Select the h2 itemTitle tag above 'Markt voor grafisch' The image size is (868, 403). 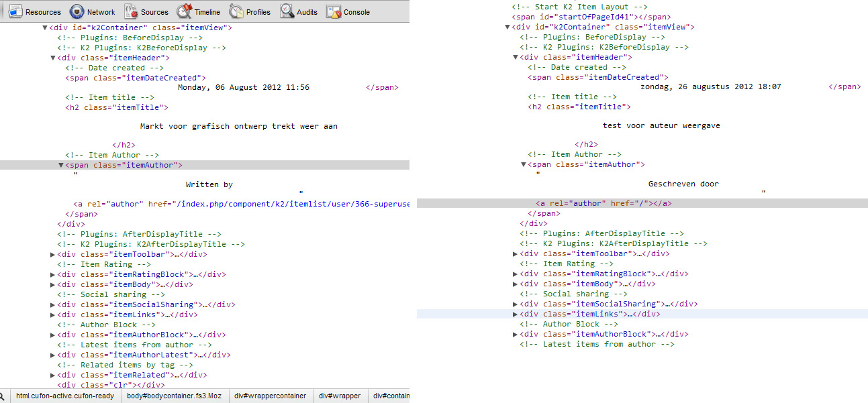point(117,107)
